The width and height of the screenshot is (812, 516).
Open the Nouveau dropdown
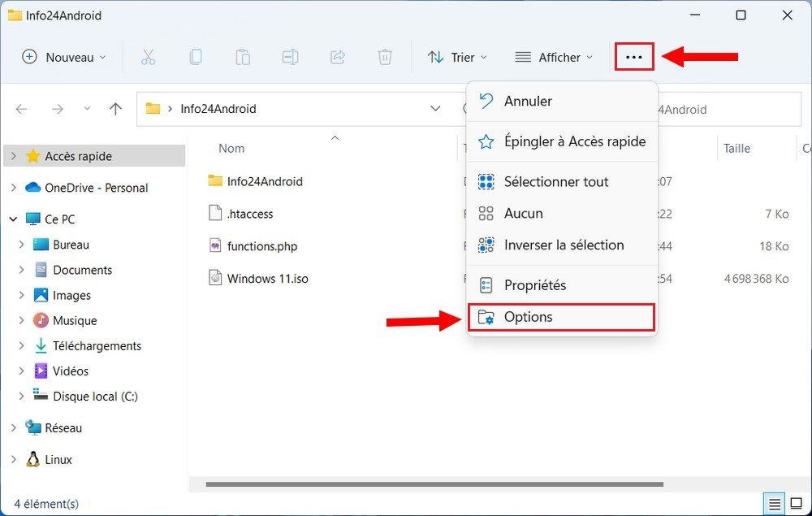63,57
